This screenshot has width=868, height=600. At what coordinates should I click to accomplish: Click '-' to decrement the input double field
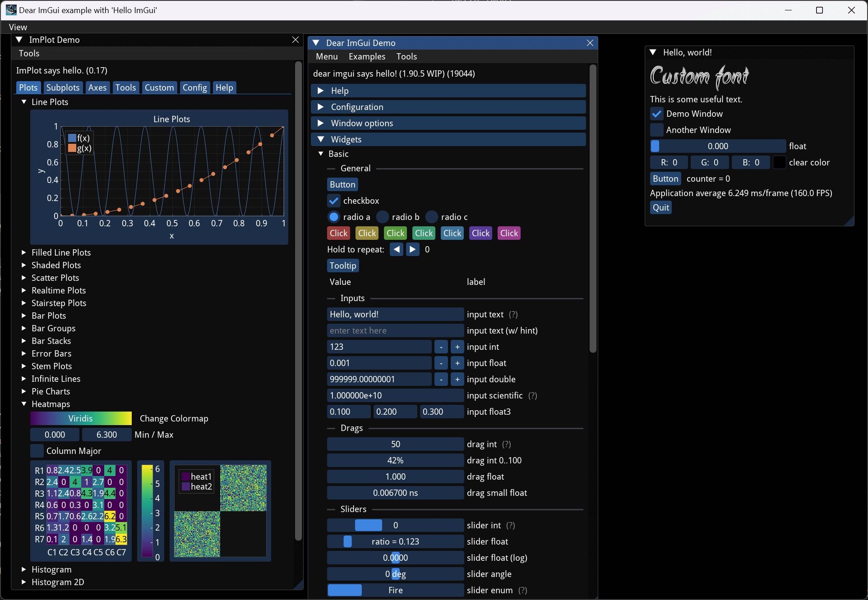click(441, 379)
